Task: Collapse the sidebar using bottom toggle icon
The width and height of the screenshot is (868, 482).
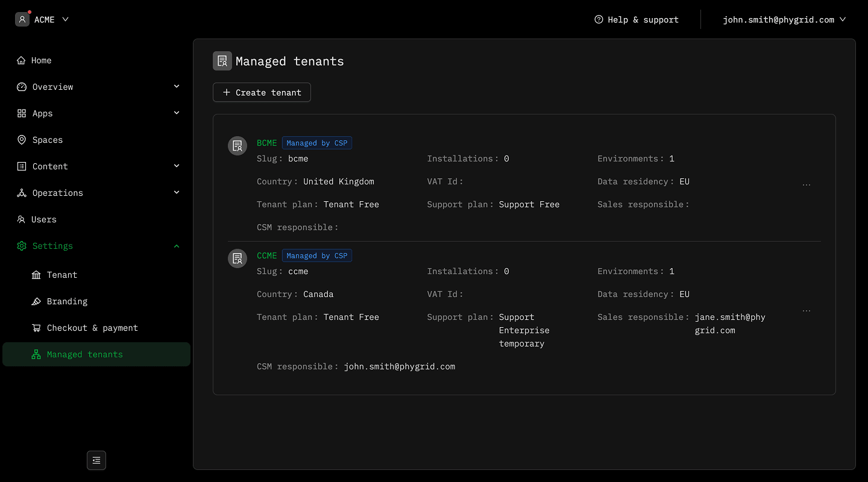Action: click(96, 460)
